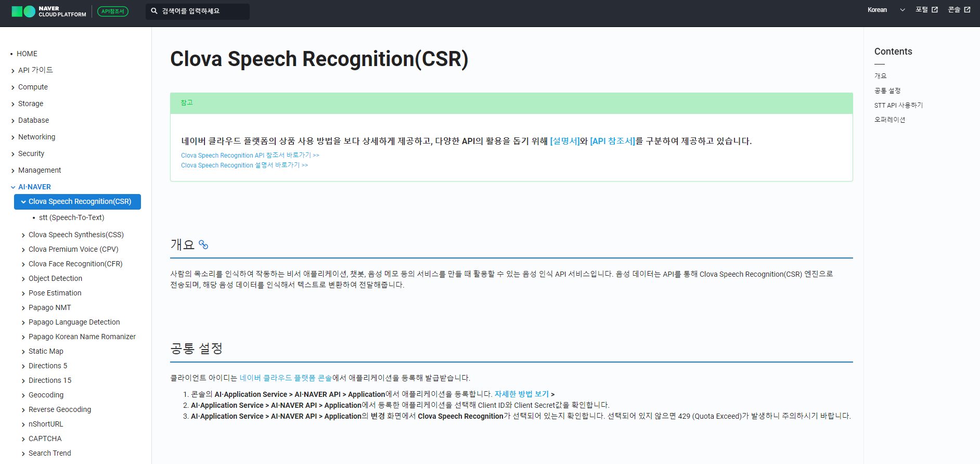
Task: Expand the Storage section
Action: [31, 104]
